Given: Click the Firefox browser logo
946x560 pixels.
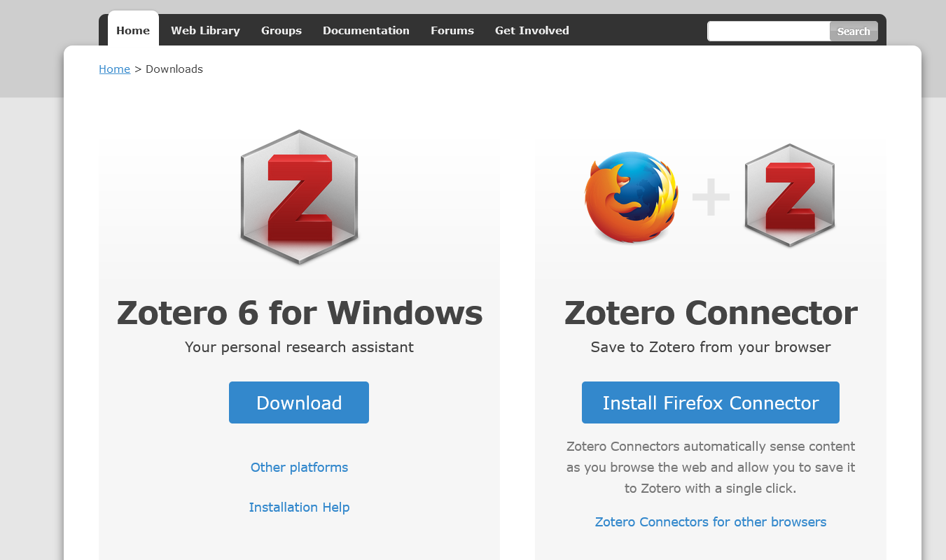Looking at the screenshot, I should click(x=632, y=197).
